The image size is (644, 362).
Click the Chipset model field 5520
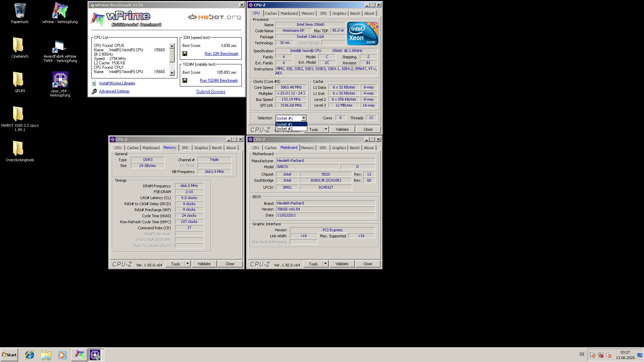pos(326,174)
